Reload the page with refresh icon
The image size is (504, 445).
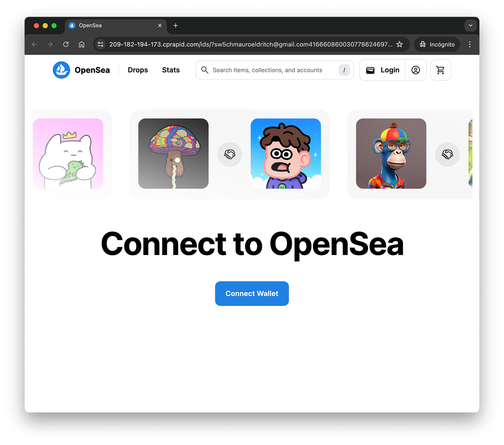pyautogui.click(x=66, y=44)
